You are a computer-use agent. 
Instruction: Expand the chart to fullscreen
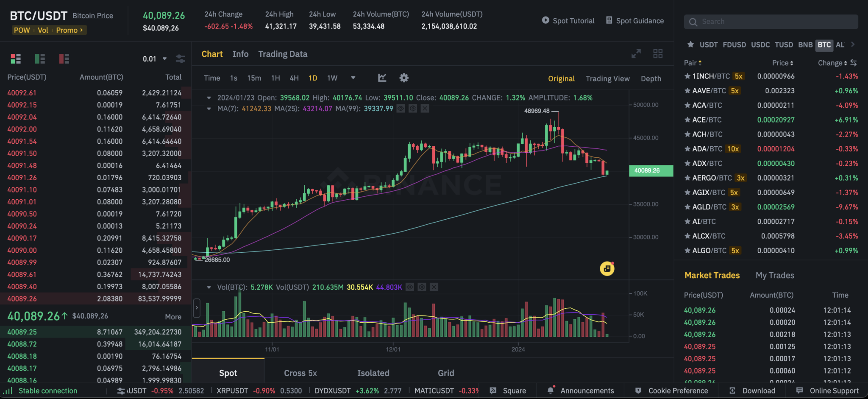[636, 54]
